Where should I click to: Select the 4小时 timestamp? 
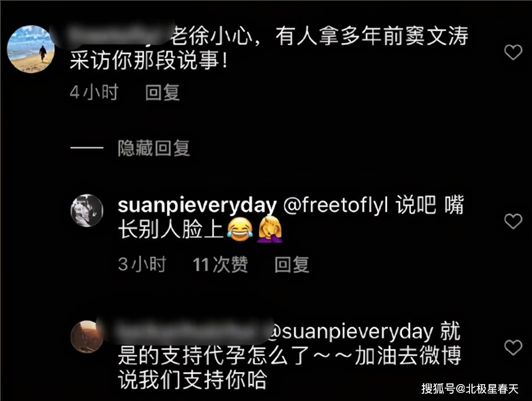(94, 93)
